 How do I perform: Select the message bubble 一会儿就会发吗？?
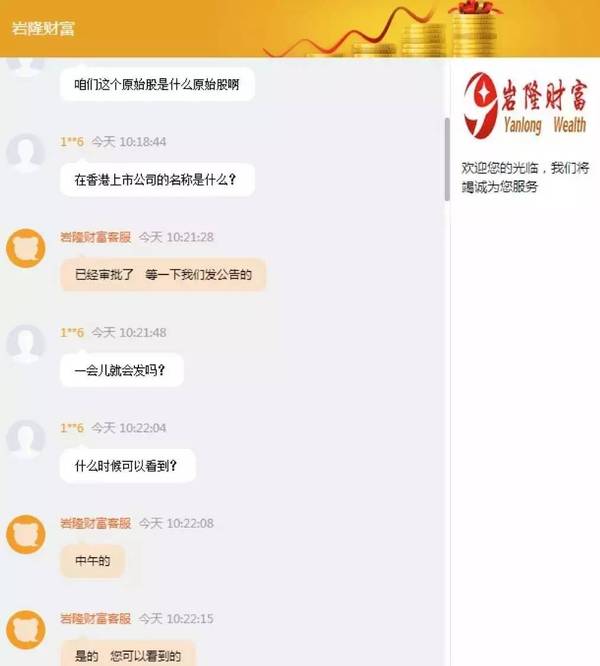pos(122,370)
